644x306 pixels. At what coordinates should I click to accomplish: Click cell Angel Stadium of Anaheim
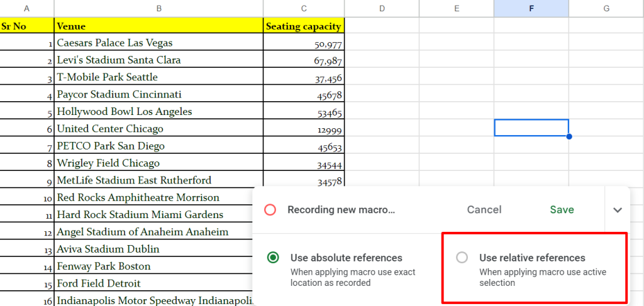pyautogui.click(x=153, y=231)
